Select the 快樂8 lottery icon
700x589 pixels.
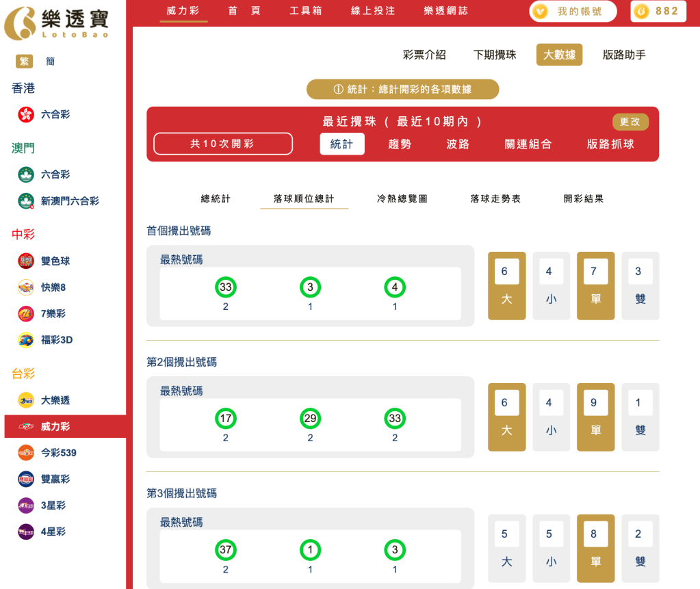coord(25,287)
